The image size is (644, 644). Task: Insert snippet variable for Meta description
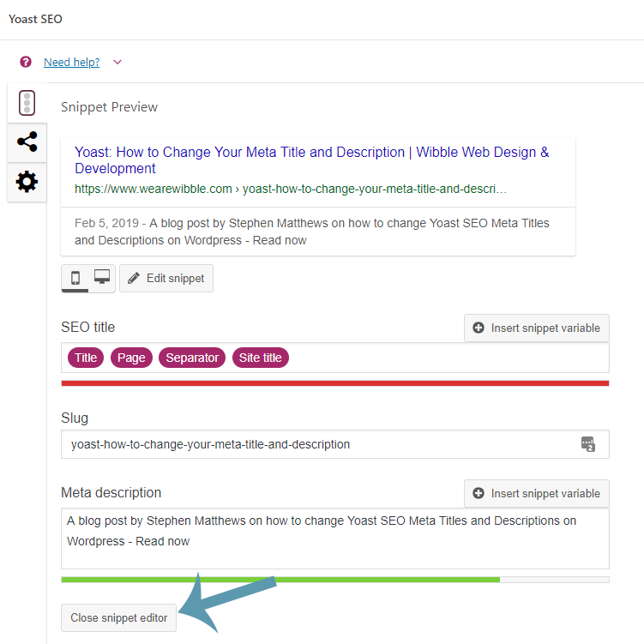tap(537, 493)
